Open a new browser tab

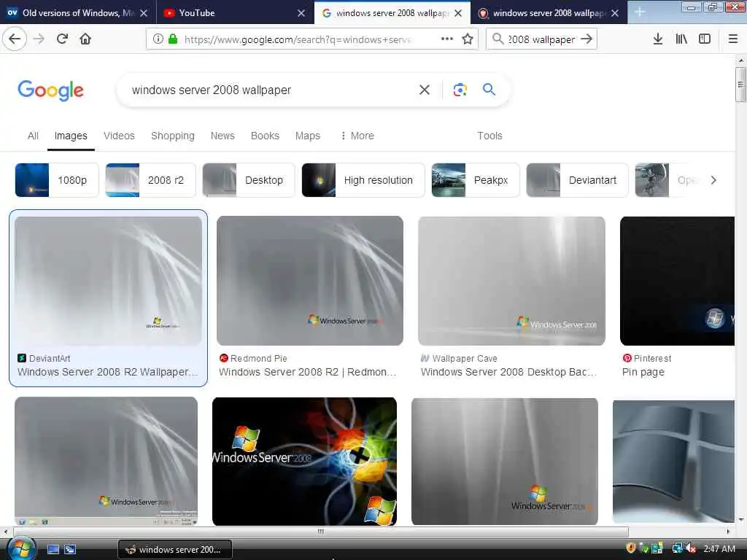(640, 12)
